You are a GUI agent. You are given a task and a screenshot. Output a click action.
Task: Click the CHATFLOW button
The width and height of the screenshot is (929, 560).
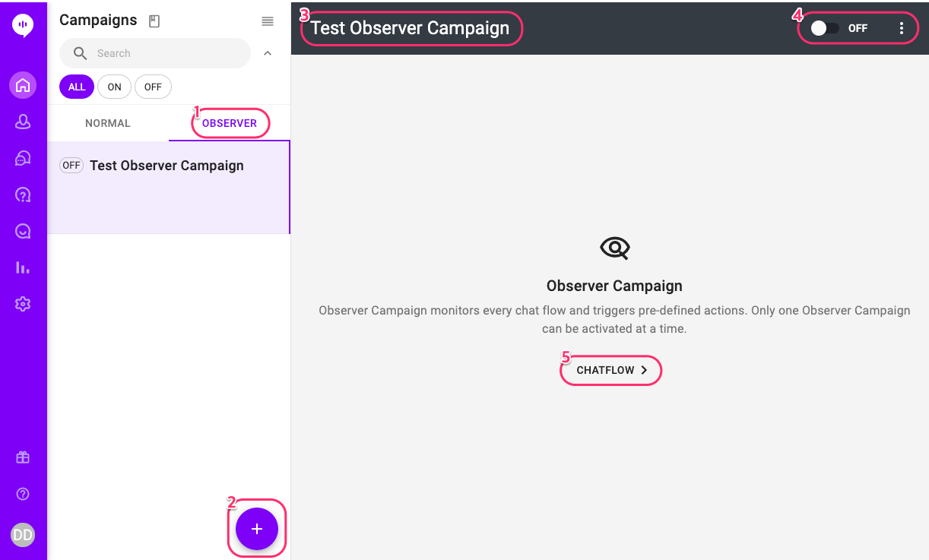[x=612, y=370]
